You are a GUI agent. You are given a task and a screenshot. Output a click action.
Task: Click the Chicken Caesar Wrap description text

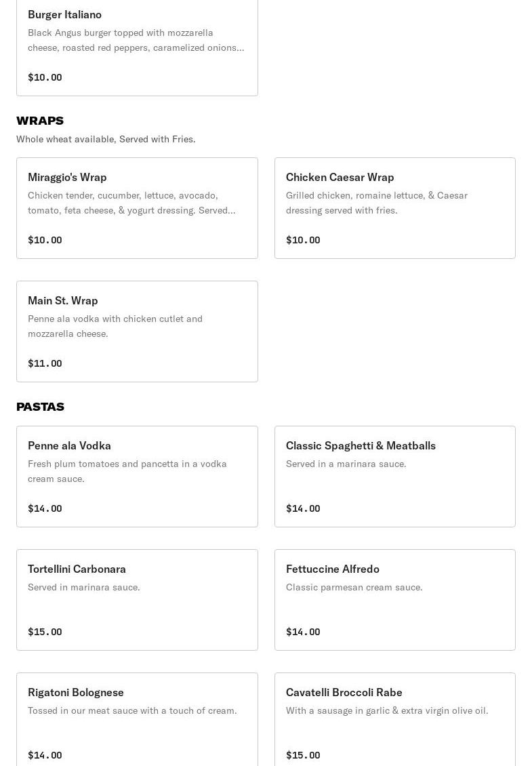(376, 203)
